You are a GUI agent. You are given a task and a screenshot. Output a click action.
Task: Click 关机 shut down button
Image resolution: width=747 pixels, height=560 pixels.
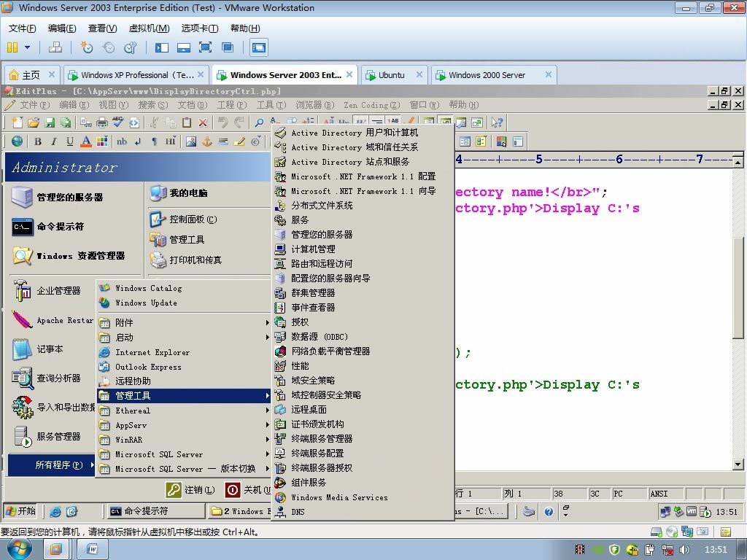pos(248,489)
